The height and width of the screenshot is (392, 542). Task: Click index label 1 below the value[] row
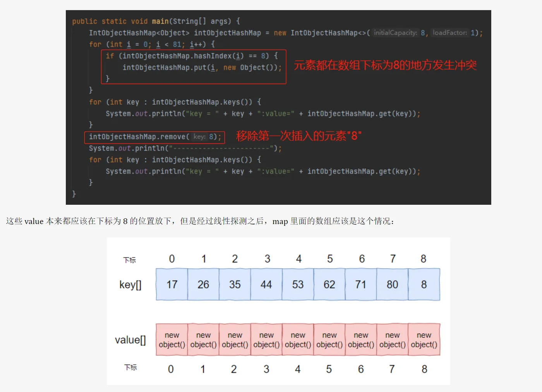(x=203, y=369)
